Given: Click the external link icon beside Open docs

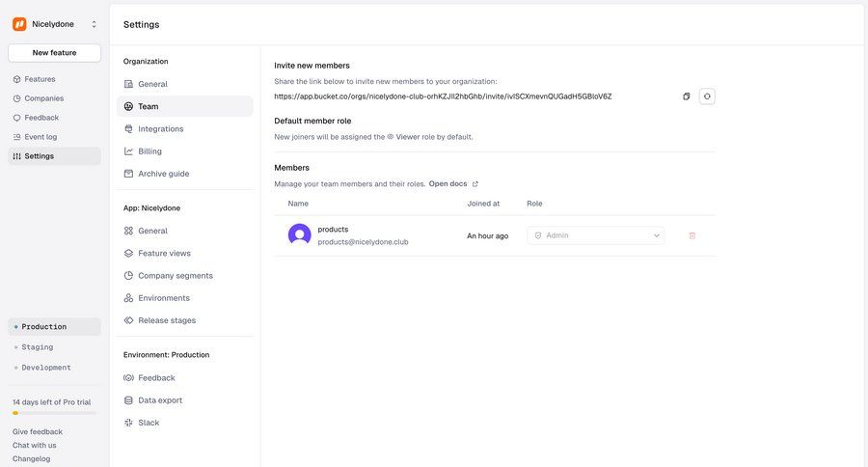Looking at the screenshot, I should click(x=475, y=184).
